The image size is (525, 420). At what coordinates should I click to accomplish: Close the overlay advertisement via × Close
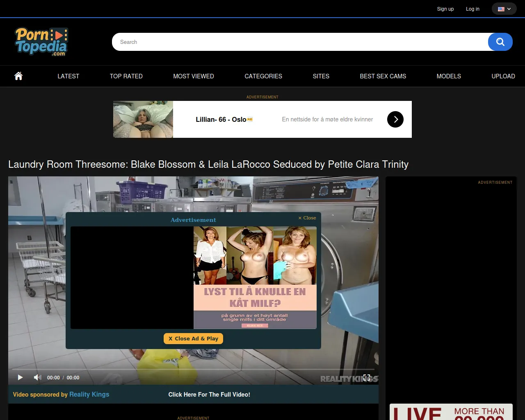point(307,218)
